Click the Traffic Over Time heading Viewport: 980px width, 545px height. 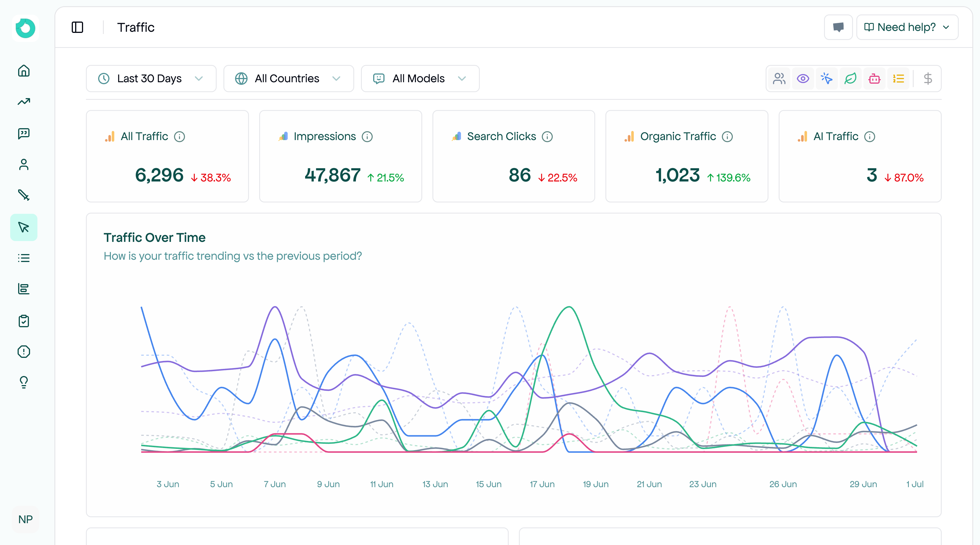pyautogui.click(x=155, y=237)
